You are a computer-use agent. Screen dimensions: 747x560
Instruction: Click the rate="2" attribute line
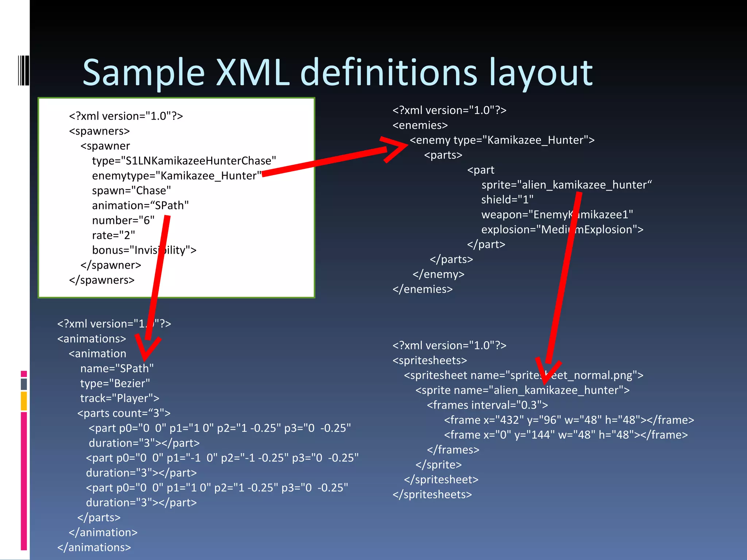[113, 236]
